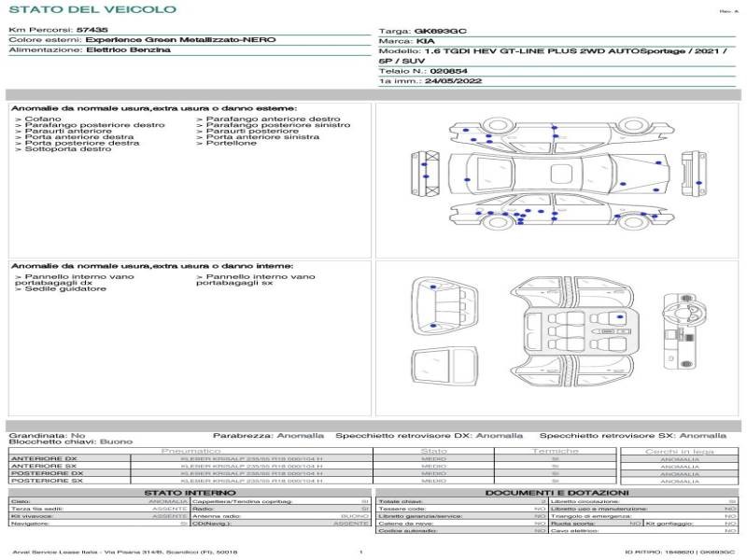This screenshot has height=560, width=747.
Task: Click the "Catene da neve:" row label
Action: pyautogui.click(x=405, y=524)
